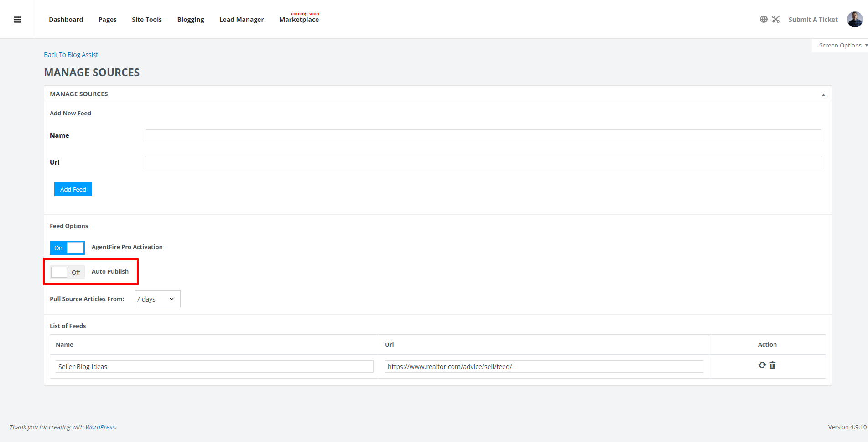
Task: Open the Site Tools menu
Action: [147, 20]
